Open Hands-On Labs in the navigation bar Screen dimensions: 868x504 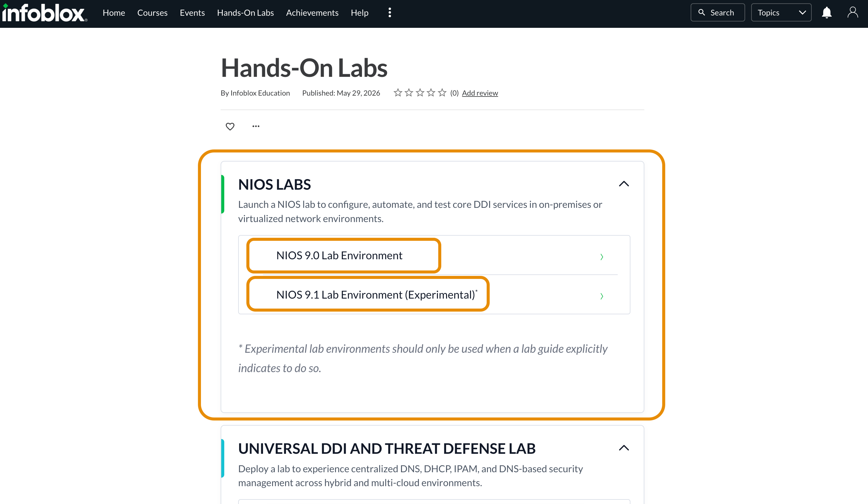pyautogui.click(x=245, y=13)
